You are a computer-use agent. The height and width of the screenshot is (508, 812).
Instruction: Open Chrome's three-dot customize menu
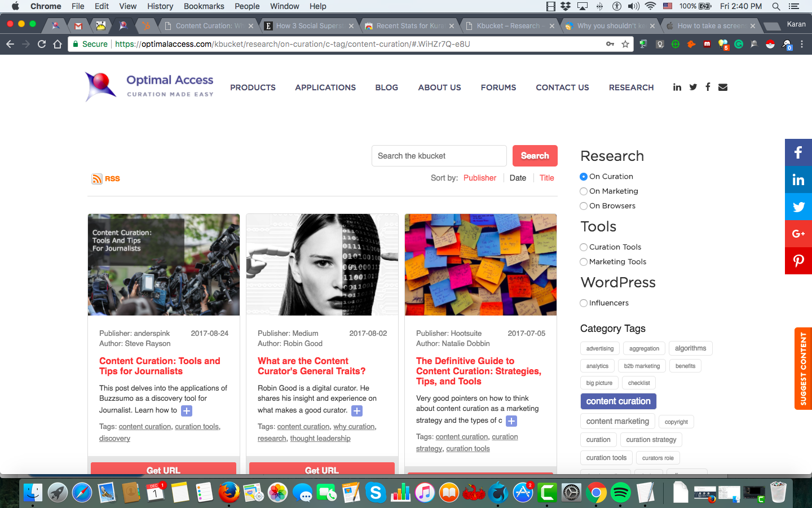click(x=802, y=44)
